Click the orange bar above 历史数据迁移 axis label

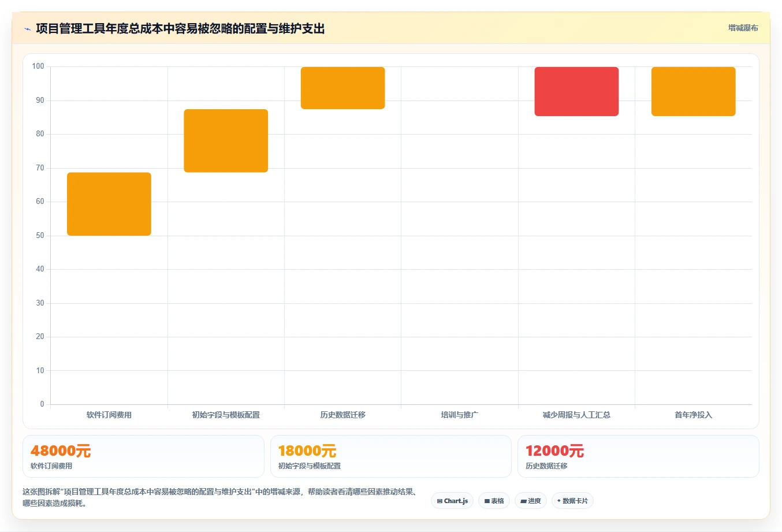point(342,88)
